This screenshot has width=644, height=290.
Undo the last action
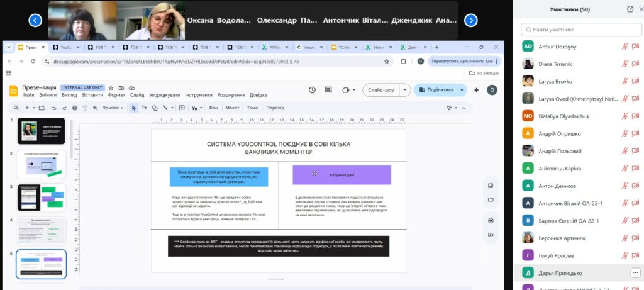point(54,108)
